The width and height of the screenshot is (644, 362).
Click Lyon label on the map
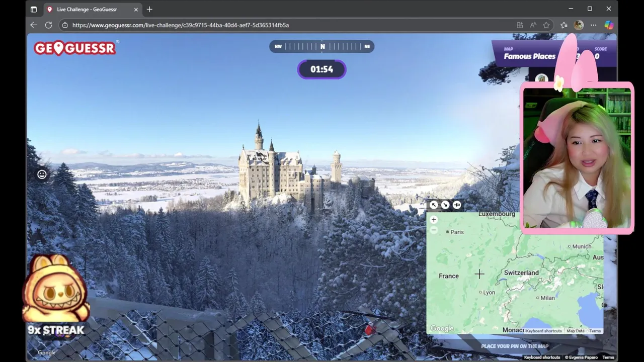click(489, 292)
